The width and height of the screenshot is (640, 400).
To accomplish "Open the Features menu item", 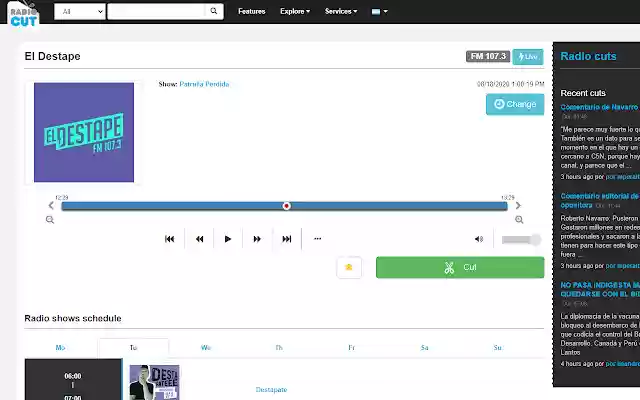I will pos(251,11).
